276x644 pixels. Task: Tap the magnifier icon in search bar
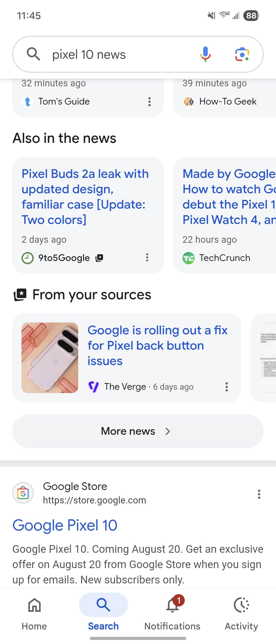coord(33,54)
